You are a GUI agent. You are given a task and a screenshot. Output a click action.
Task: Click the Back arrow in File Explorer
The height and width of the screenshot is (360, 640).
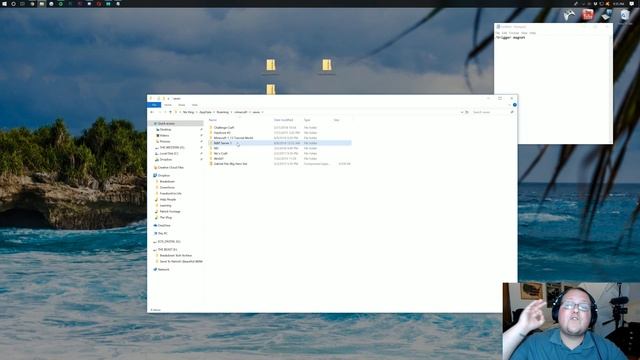tap(152, 112)
